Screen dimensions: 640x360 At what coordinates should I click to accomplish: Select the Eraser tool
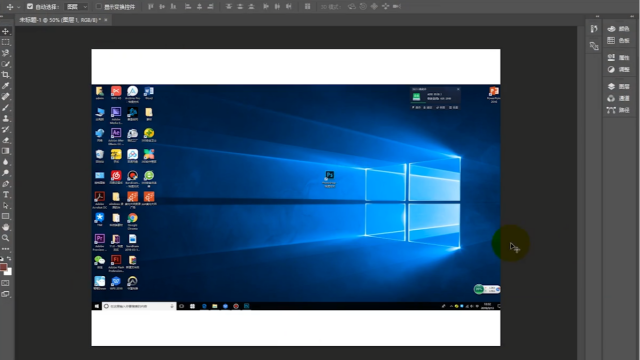tap(6, 140)
